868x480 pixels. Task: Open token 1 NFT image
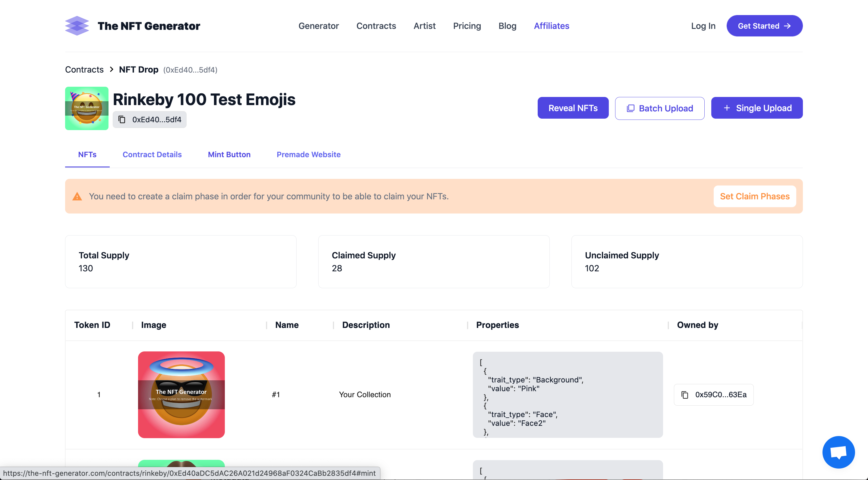tap(181, 394)
